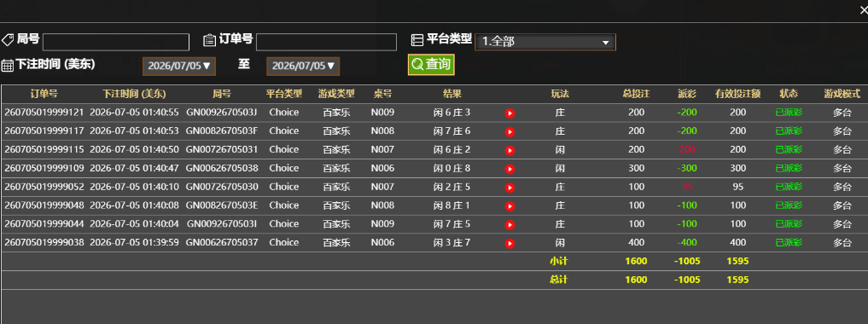
Task: Play video replay for order 260705019999109
Action: point(510,169)
